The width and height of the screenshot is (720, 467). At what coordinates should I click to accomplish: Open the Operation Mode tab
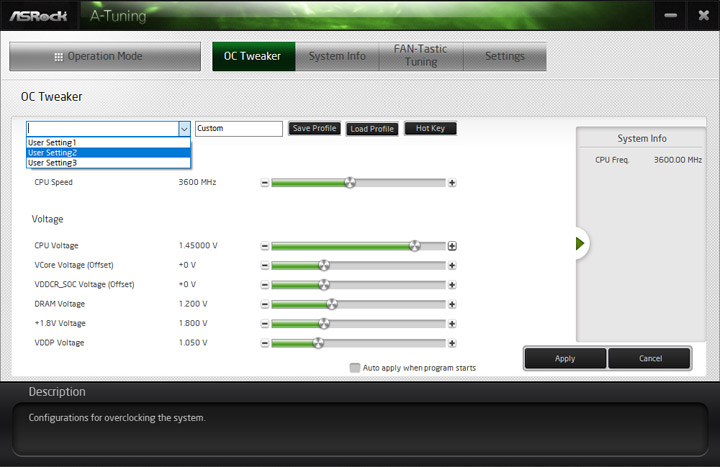(105, 56)
